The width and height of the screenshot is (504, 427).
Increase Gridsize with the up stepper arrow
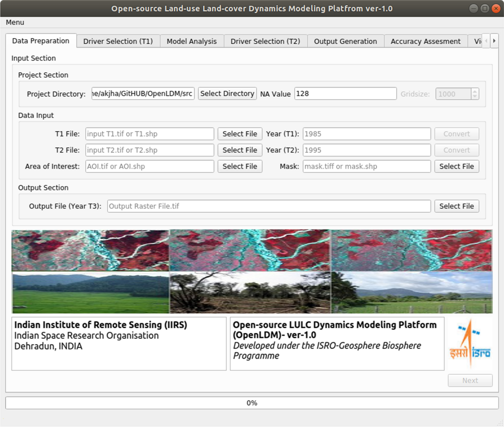475,91
